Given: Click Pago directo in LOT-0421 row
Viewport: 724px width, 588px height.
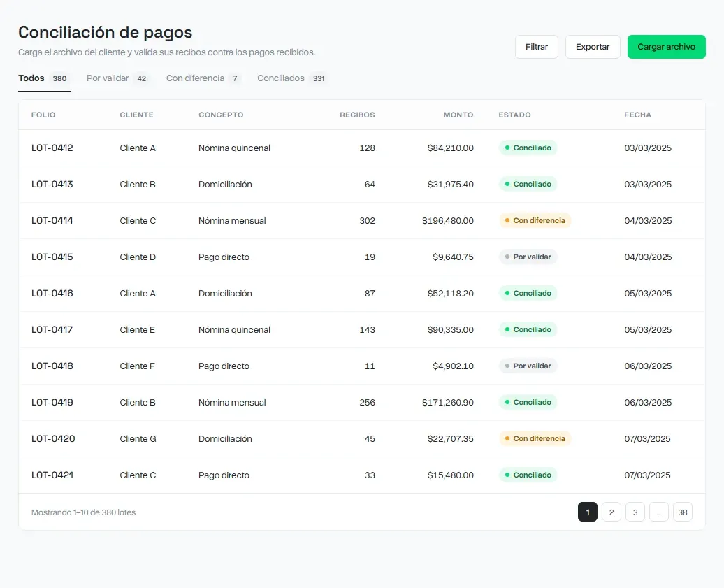Looking at the screenshot, I should (x=224, y=475).
